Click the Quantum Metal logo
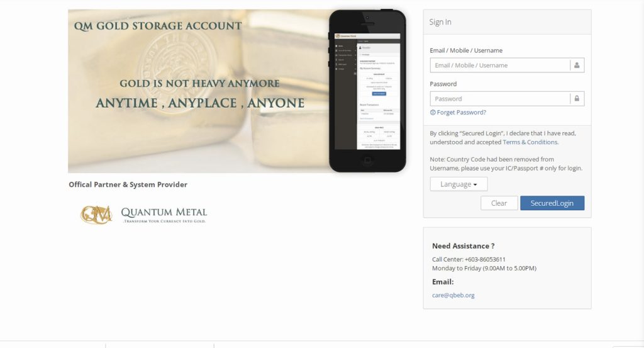The image size is (644, 348). (x=143, y=215)
